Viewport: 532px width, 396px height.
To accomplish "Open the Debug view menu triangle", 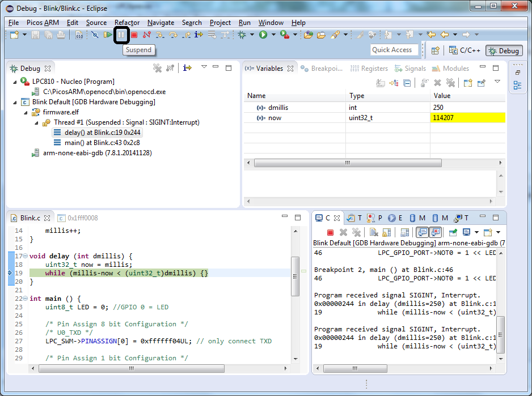I will [x=204, y=67].
